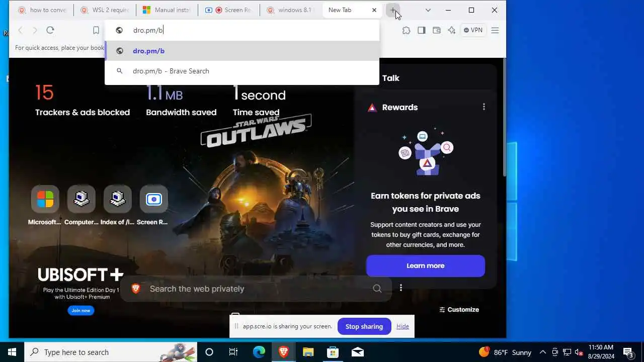This screenshot has height=362, width=644.
Task: Open Mail app from taskbar
Action: click(x=358, y=352)
